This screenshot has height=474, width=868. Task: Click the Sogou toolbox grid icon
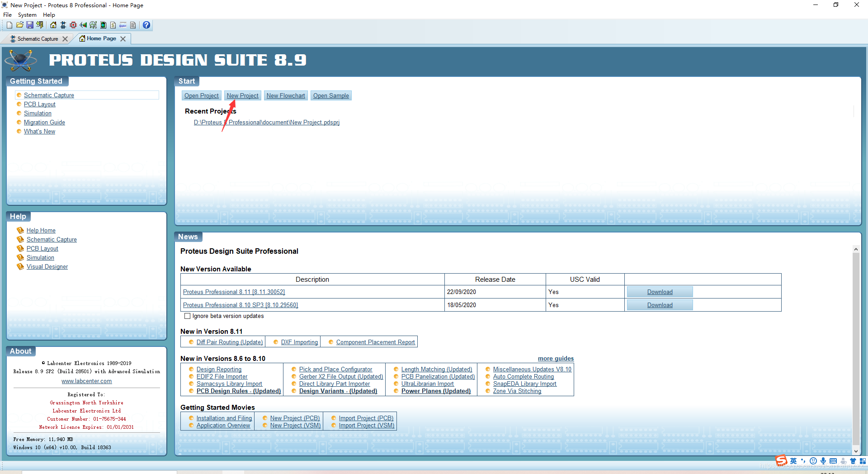pos(863,461)
